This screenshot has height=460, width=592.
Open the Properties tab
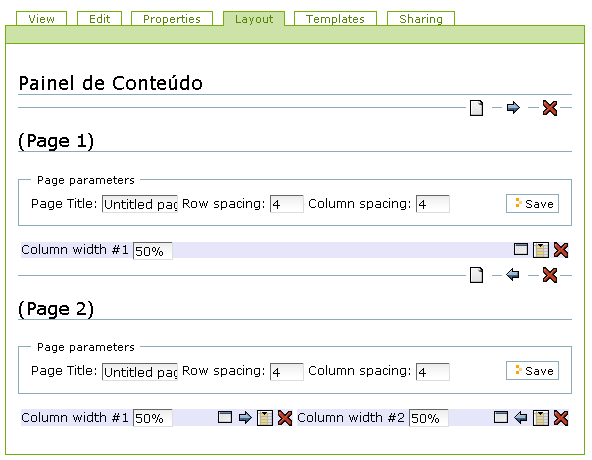(x=172, y=19)
